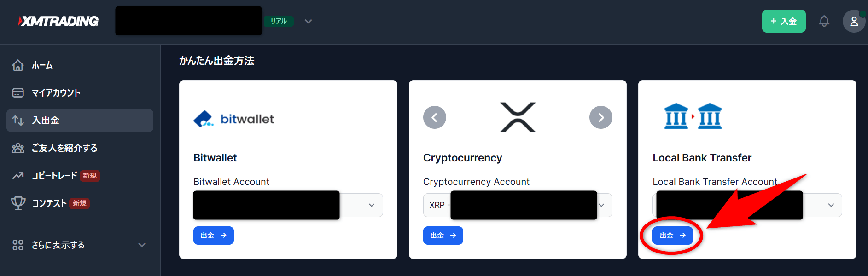Open the Cryptocurrency Account dropdown
868x276 pixels.
(518, 205)
